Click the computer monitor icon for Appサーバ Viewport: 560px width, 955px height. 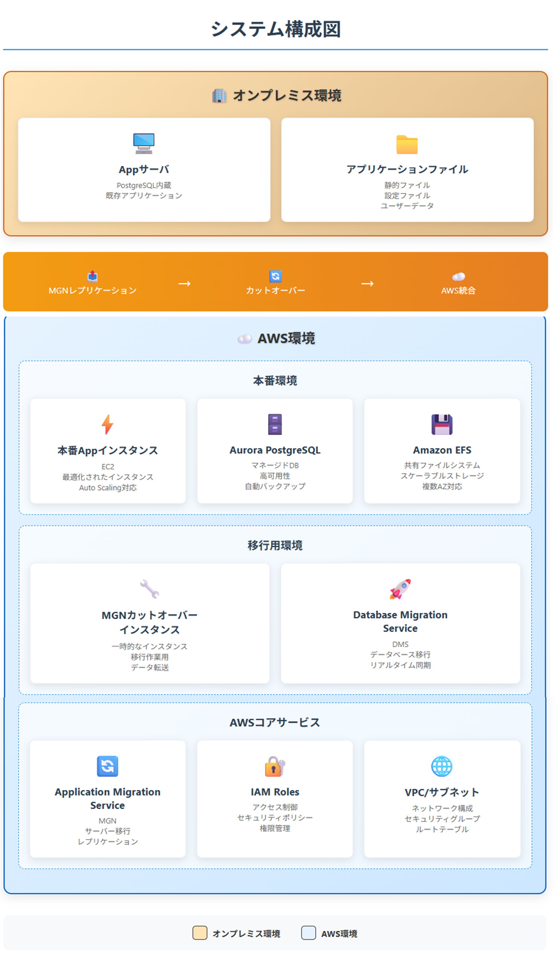pyautogui.click(x=144, y=144)
